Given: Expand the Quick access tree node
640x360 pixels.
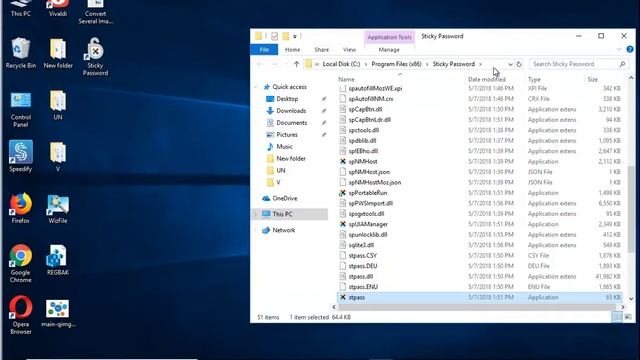Looking at the screenshot, I should (256, 87).
